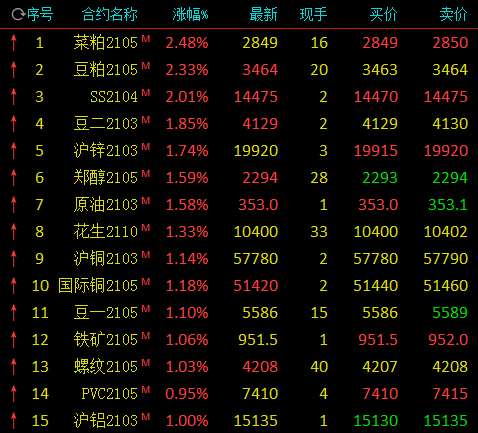Screen dimensions: 478x433
Task: Click the ask price 57790
Action: (446, 259)
